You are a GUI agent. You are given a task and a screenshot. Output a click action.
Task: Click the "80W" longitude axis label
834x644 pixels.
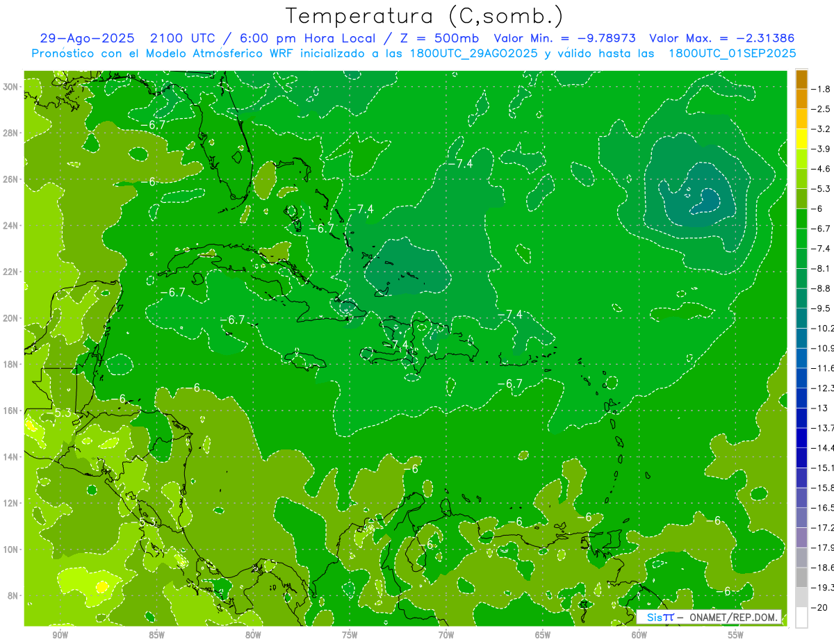(253, 636)
